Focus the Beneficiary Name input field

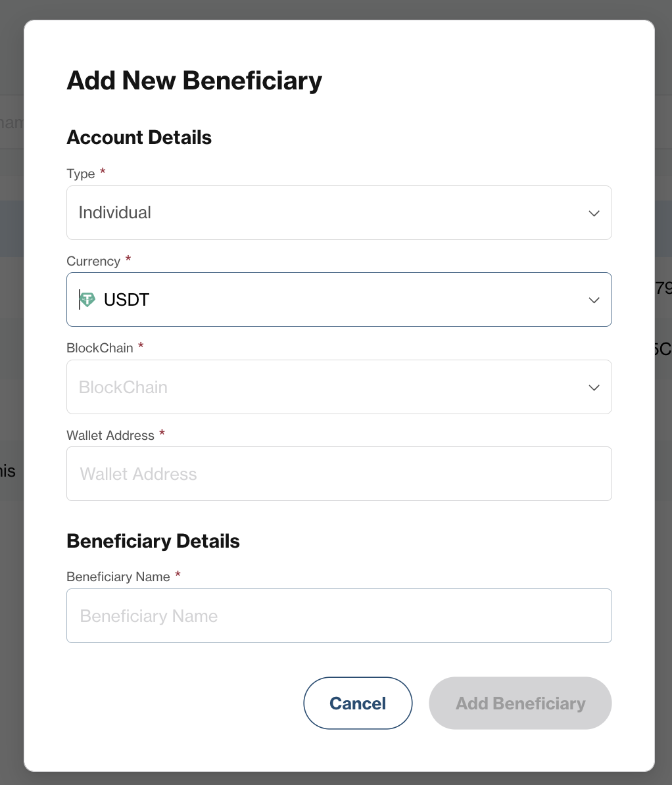(x=339, y=616)
